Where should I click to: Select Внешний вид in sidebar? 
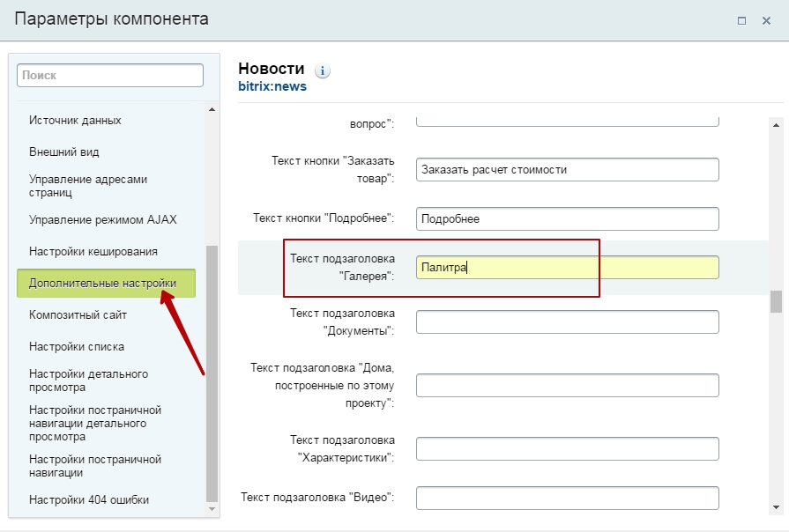point(63,151)
